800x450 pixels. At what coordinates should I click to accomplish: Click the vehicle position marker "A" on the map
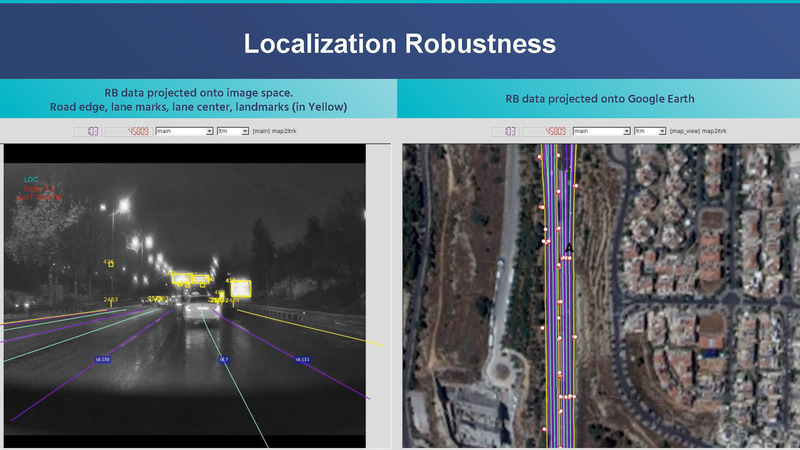pyautogui.click(x=569, y=248)
